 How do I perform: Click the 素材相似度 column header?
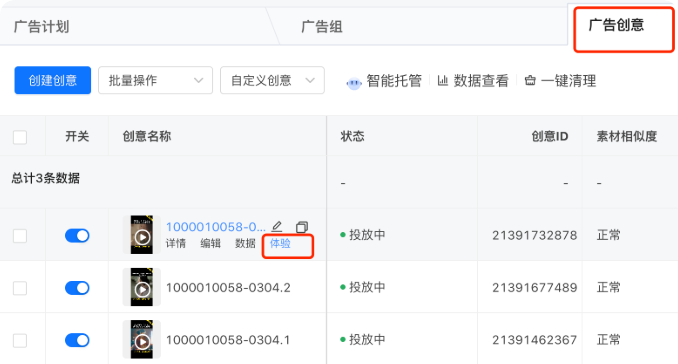coord(627,137)
